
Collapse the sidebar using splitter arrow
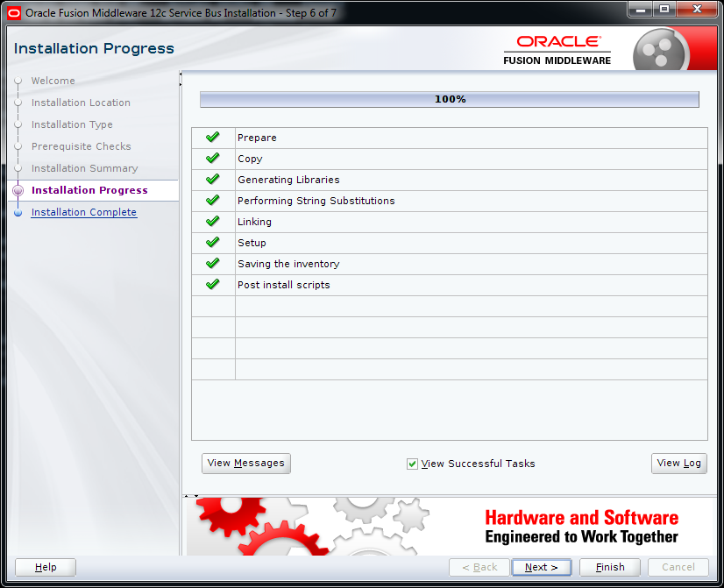coord(181,74)
